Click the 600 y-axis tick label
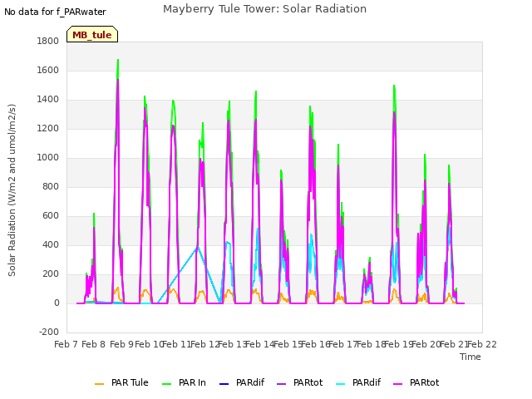This screenshot has height=399, width=532. [x=51, y=216]
